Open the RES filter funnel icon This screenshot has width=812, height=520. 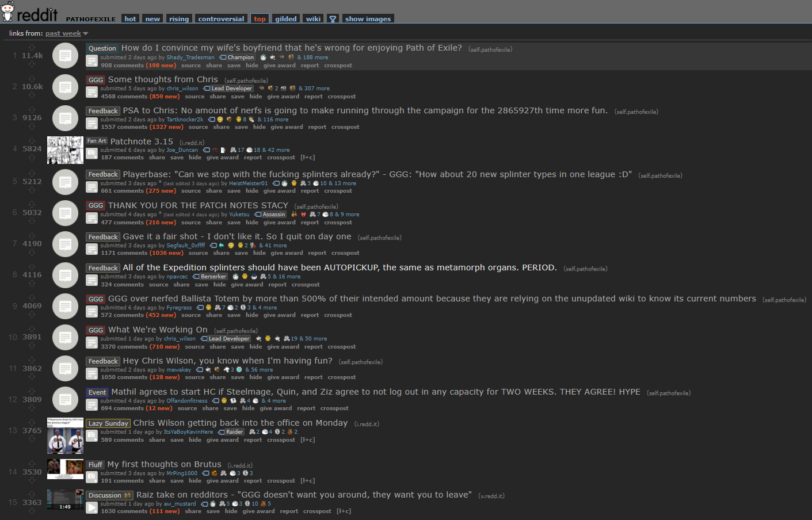point(332,18)
